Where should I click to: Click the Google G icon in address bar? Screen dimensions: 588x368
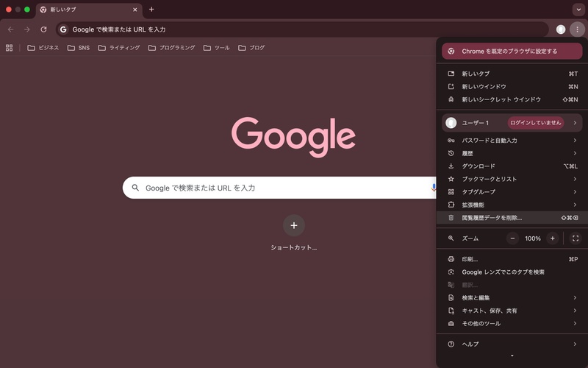[63, 29]
